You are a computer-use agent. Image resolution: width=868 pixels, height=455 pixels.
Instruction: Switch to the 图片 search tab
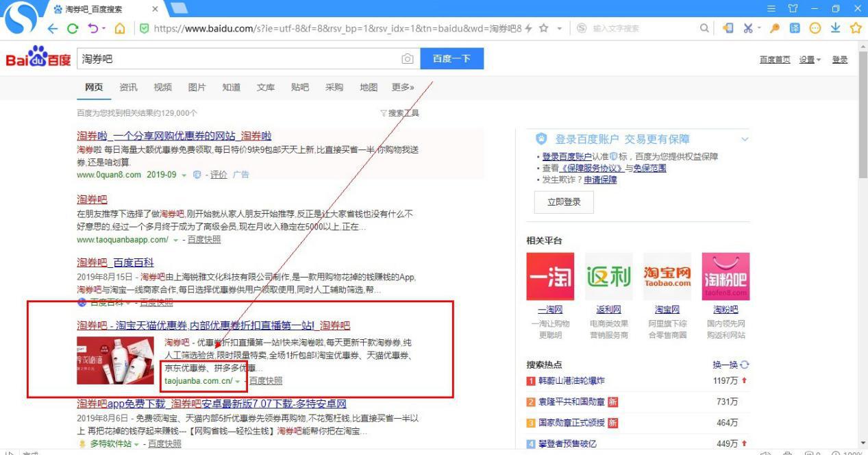point(197,87)
